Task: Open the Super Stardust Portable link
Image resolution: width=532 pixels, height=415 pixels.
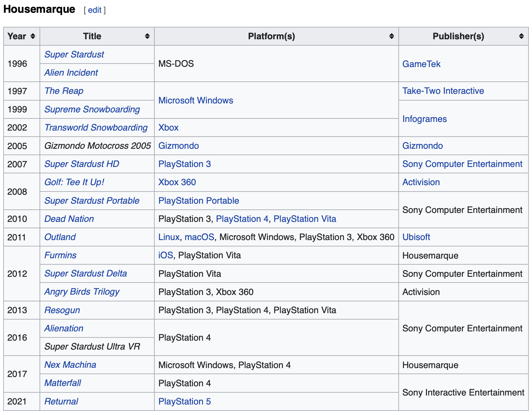Action: (x=92, y=200)
